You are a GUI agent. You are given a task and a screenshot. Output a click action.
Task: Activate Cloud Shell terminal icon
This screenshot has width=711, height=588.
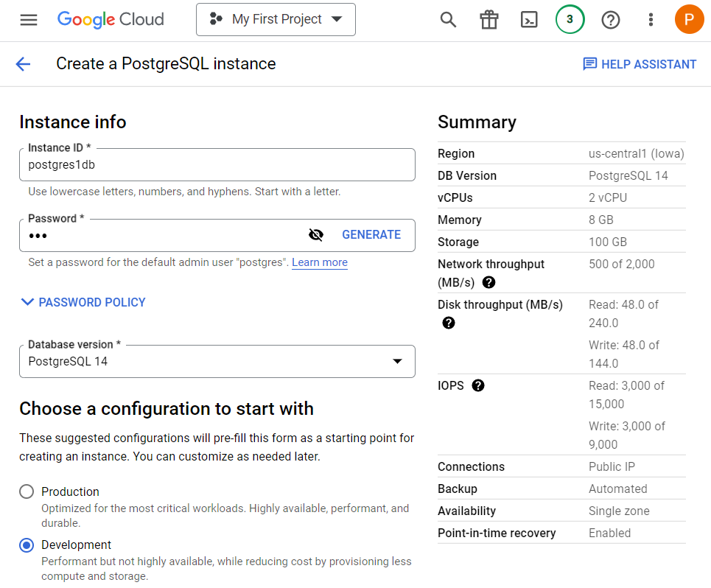click(529, 19)
